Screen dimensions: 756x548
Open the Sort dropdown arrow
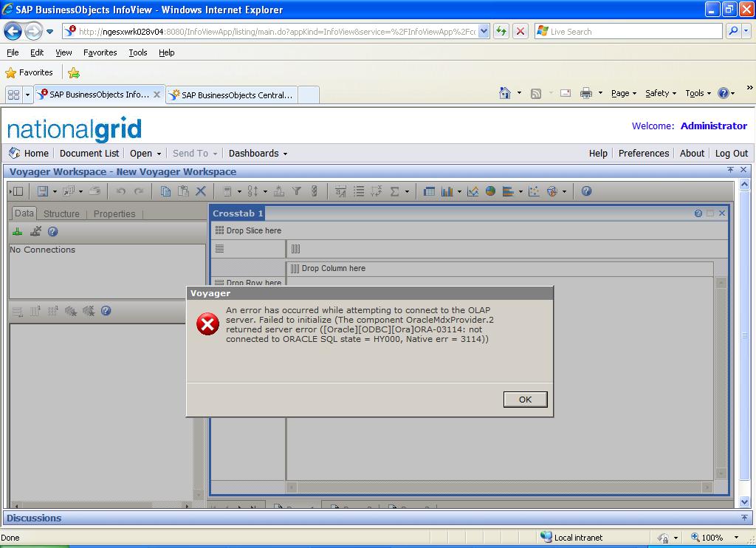pos(265,192)
